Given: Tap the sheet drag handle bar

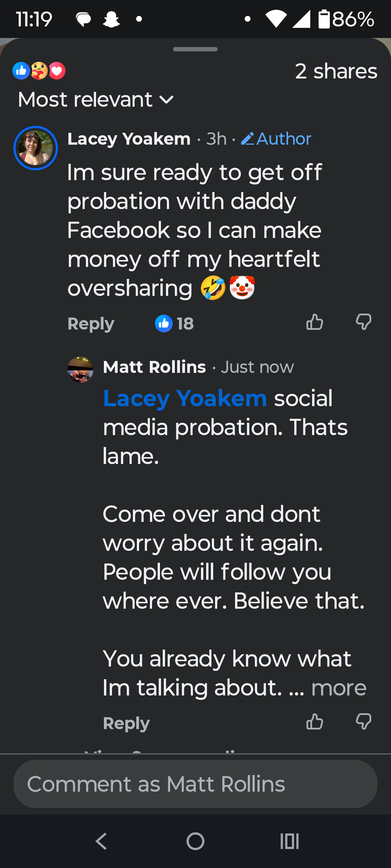Looking at the screenshot, I should [195, 49].
